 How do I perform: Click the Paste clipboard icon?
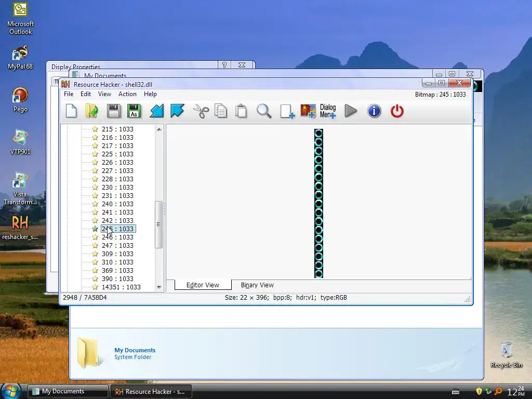(241, 111)
